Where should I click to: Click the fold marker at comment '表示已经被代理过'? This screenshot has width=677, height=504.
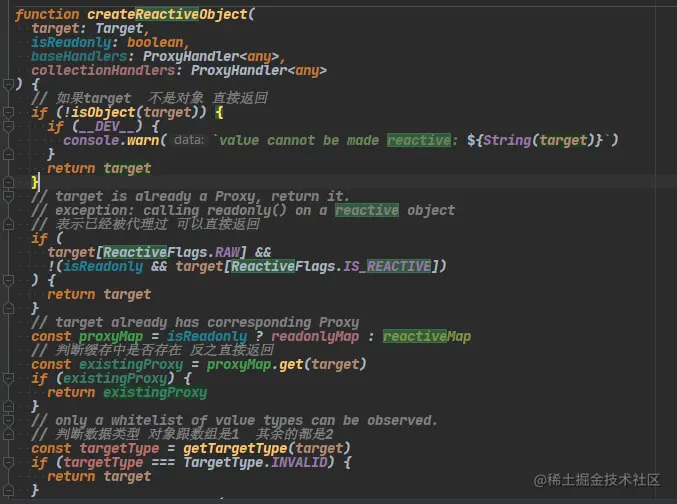8,225
